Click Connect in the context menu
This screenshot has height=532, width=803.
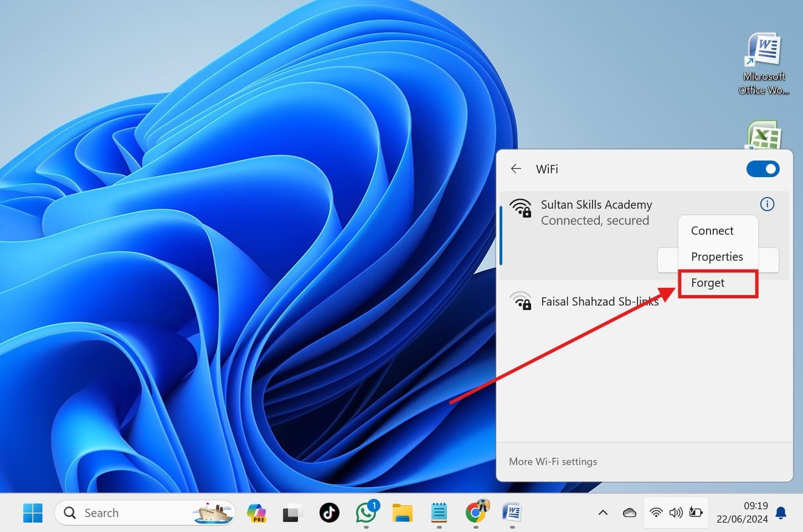coord(712,231)
